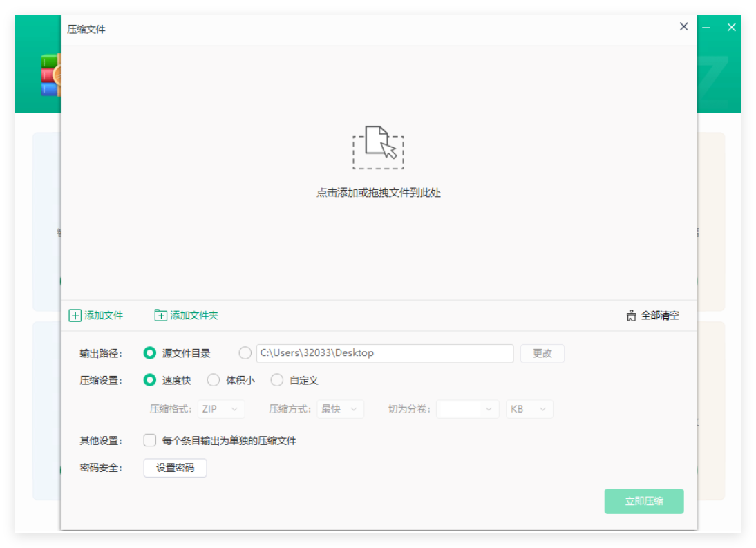Image resolution: width=756 pixels, height=548 pixels.
Task: Minimize the main window behind dialog
Action: [706, 28]
